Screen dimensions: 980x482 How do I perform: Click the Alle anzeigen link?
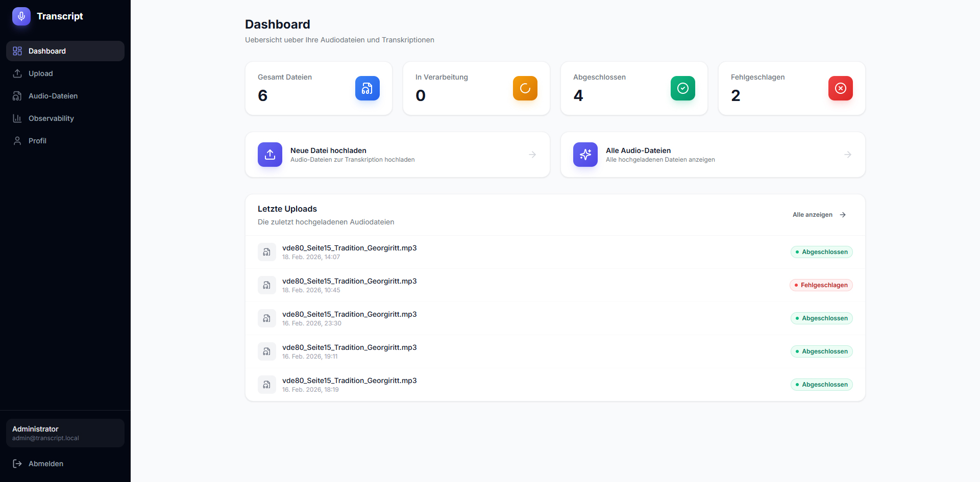(819, 215)
